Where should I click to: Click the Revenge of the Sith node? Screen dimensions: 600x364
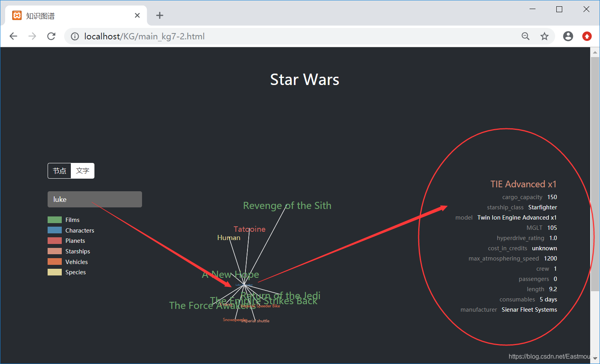click(287, 205)
